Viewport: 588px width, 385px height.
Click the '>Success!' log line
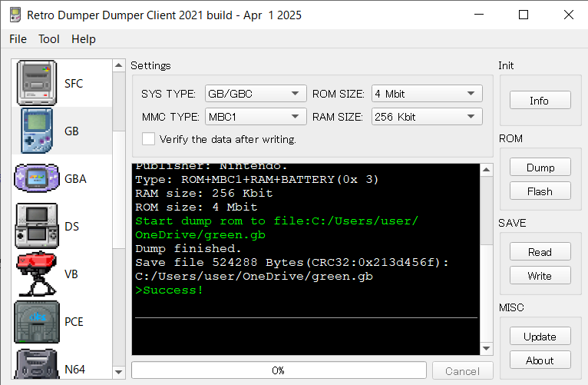tap(170, 290)
